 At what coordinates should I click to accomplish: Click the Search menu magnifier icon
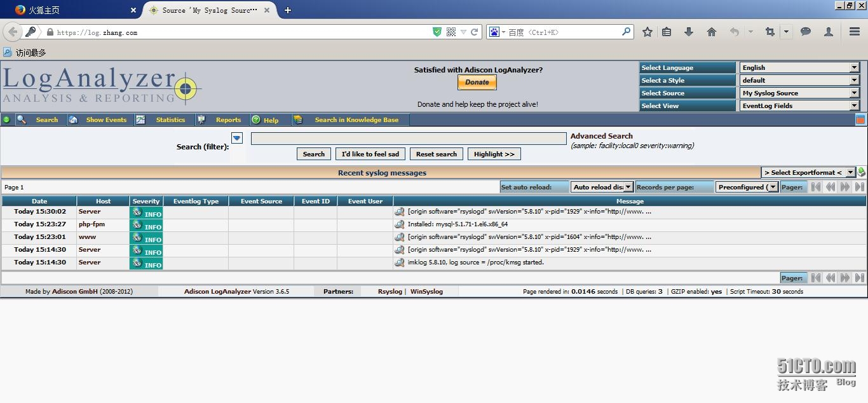(21, 120)
